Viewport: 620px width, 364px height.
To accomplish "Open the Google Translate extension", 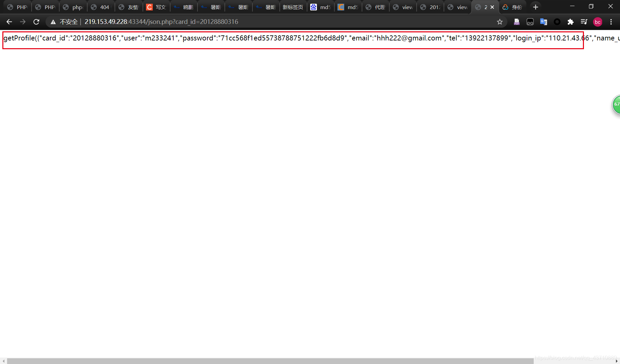I will point(543,22).
